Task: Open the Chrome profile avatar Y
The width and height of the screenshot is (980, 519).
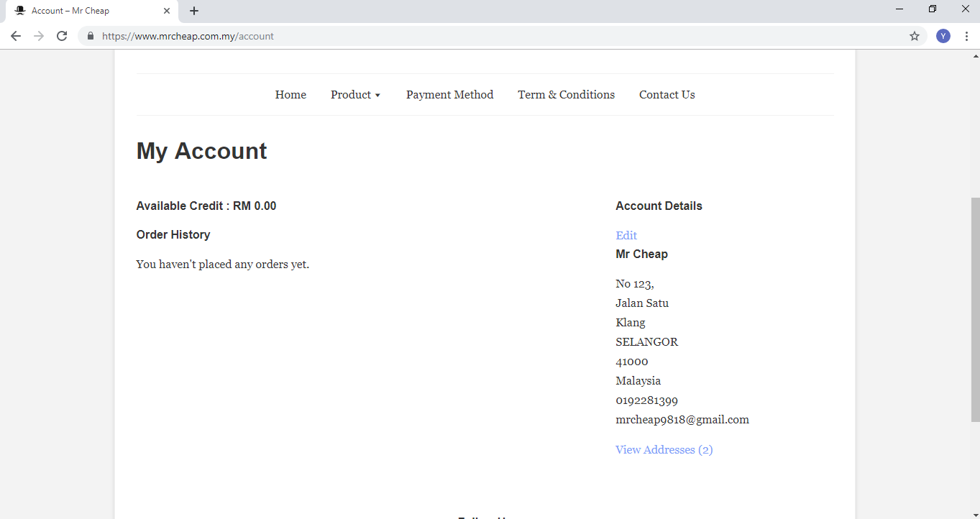Action: tap(943, 36)
